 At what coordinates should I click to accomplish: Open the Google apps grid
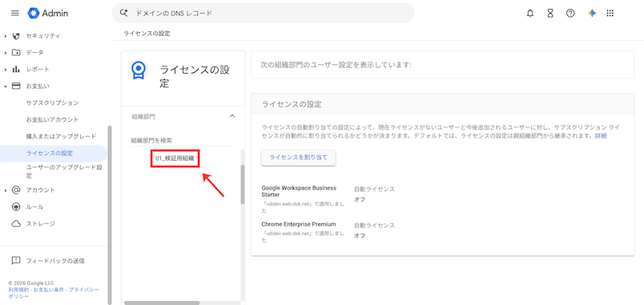pos(610,13)
